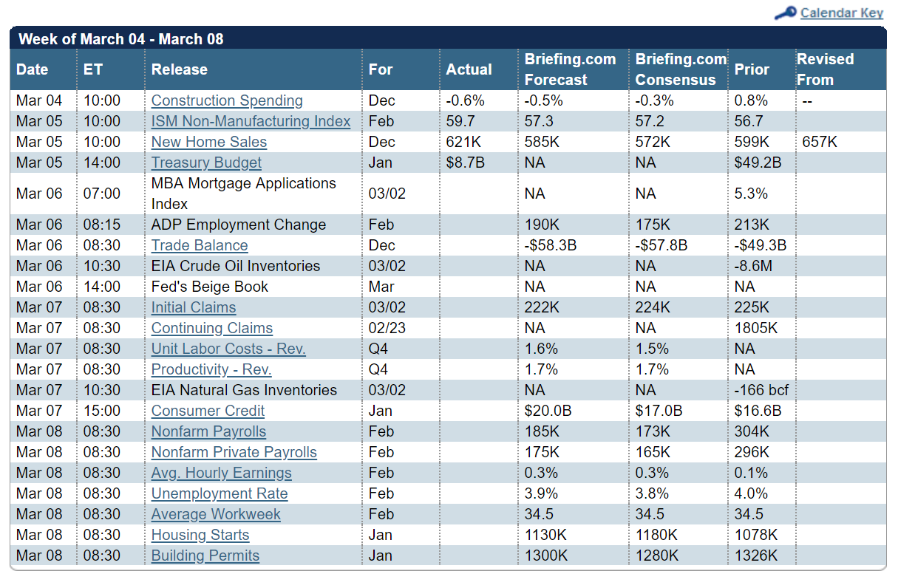Open the Housing Starts link
This screenshot has width=898, height=588.
[200, 535]
